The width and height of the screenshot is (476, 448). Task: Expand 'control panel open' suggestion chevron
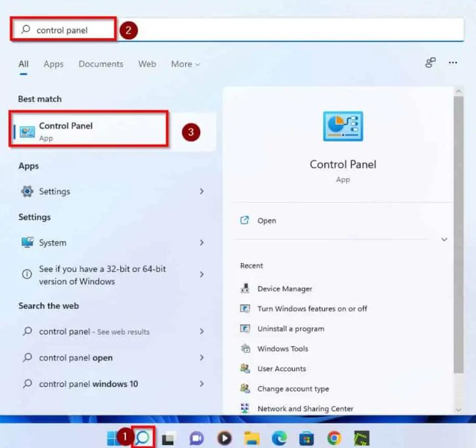[202, 357]
